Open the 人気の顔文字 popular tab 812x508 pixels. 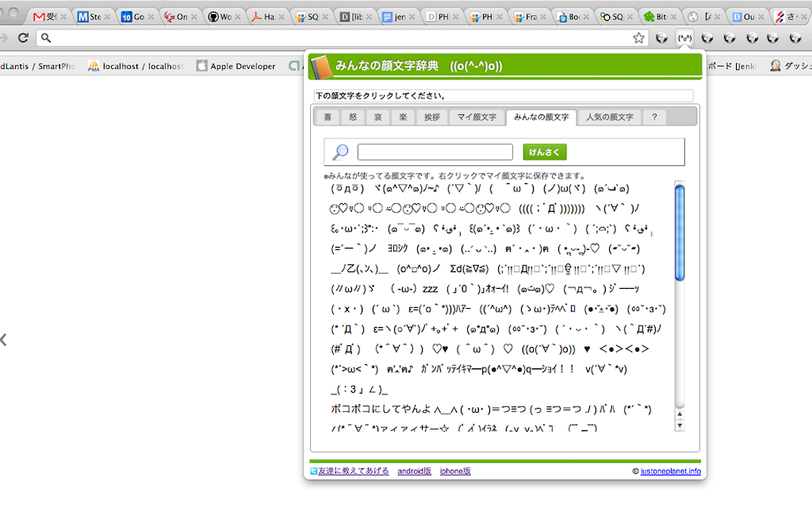click(610, 117)
